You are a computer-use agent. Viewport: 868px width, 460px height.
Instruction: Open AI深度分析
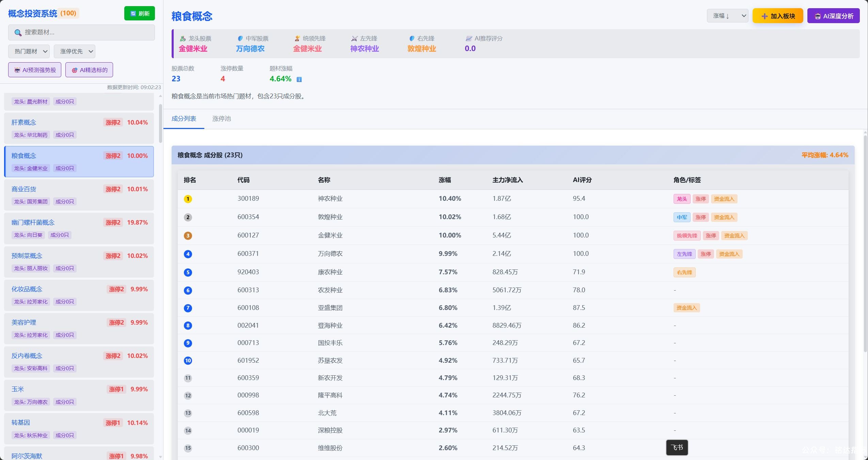point(833,16)
